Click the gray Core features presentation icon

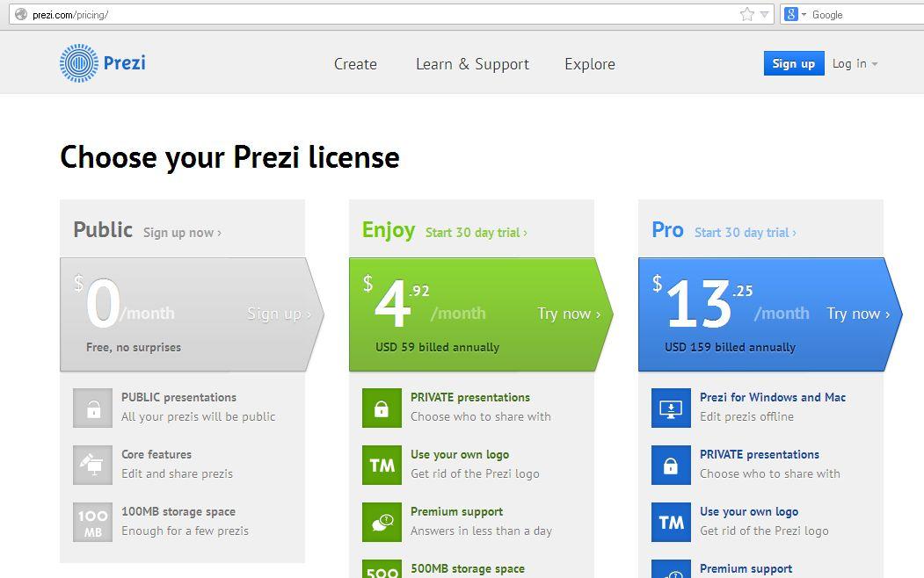point(92,465)
